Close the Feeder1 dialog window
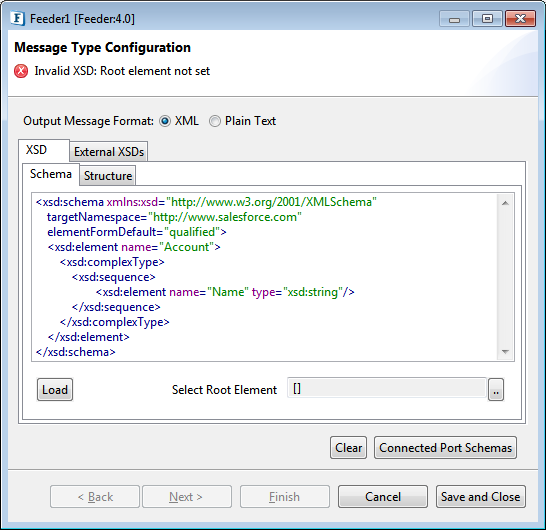This screenshot has height=530, width=546. [520, 19]
